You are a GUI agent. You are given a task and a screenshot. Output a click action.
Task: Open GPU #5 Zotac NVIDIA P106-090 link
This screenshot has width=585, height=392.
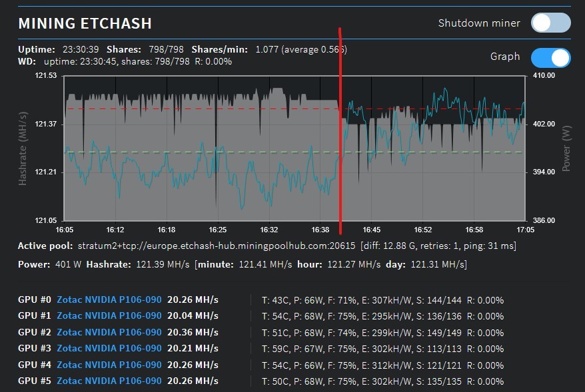[x=109, y=381]
